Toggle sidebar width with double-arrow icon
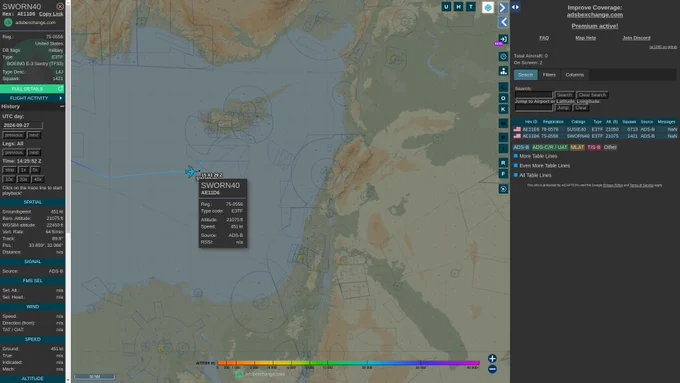Image resolution: width=680 pixels, height=383 pixels. click(515, 7)
